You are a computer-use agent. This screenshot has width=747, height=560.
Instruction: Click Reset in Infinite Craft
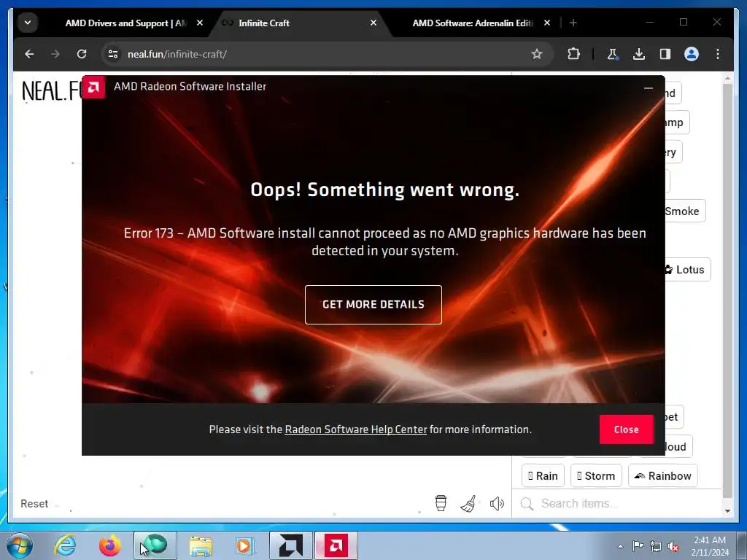coord(34,504)
